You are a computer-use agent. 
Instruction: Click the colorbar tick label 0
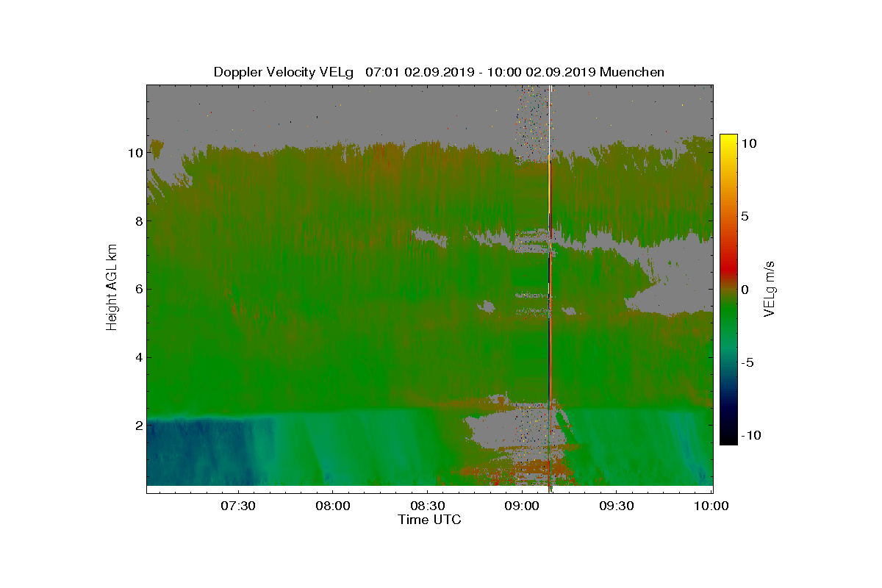744,289
